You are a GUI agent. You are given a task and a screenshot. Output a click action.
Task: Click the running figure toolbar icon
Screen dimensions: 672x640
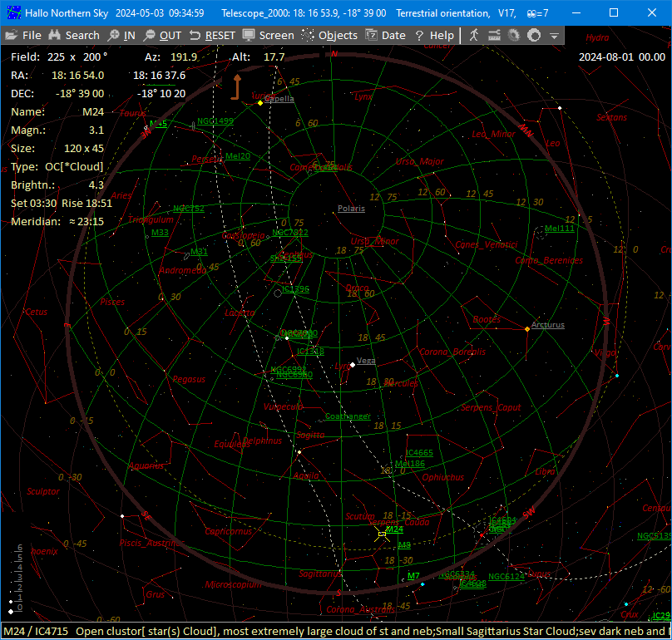click(x=474, y=35)
